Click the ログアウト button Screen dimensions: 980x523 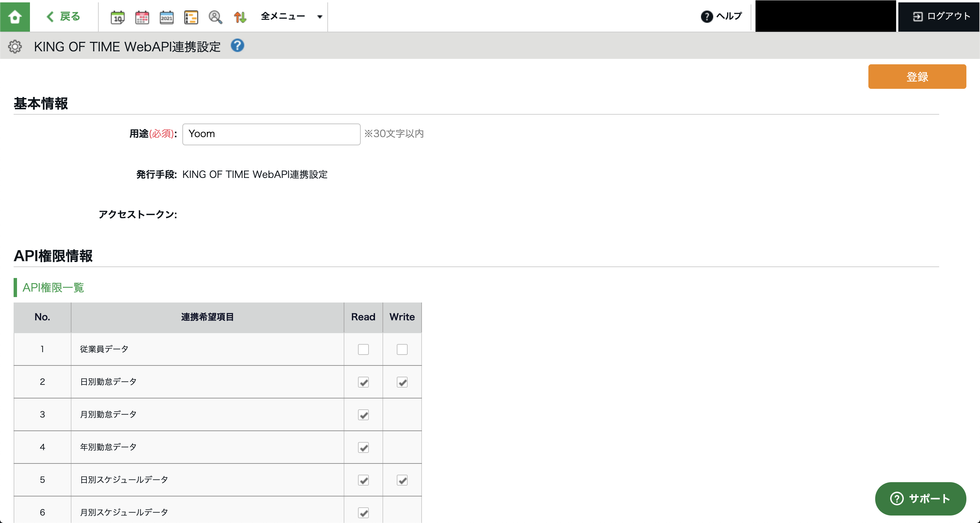point(941,16)
